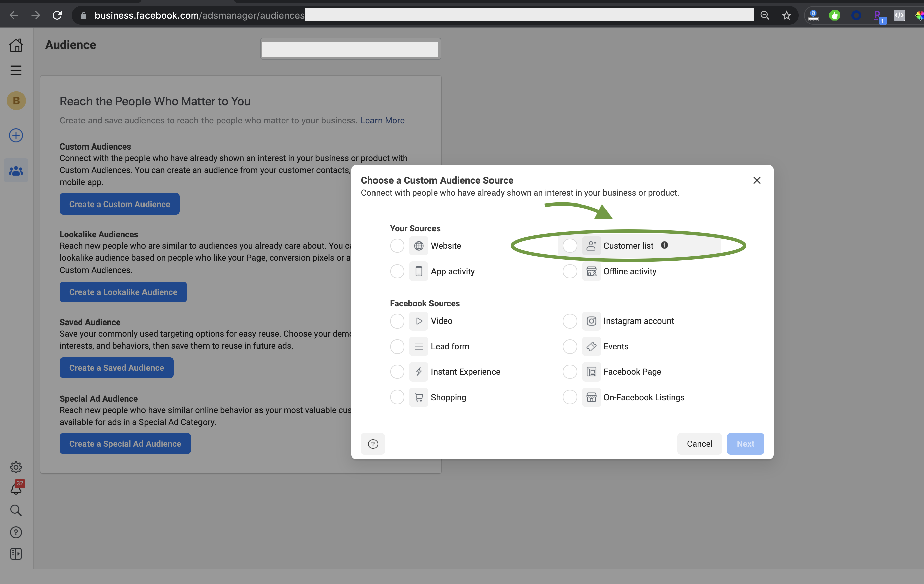Select the Events radio button

(x=570, y=346)
